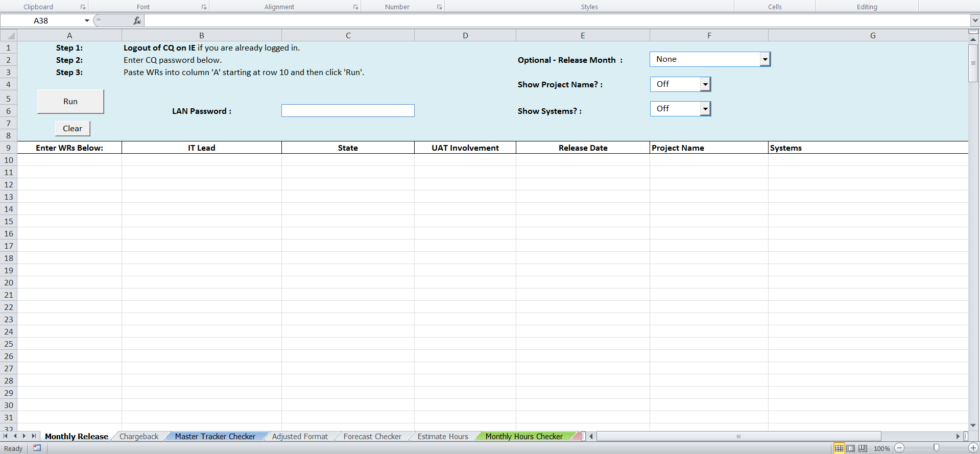Switch to Normal view
This screenshot has height=454, width=980.
click(x=839, y=448)
